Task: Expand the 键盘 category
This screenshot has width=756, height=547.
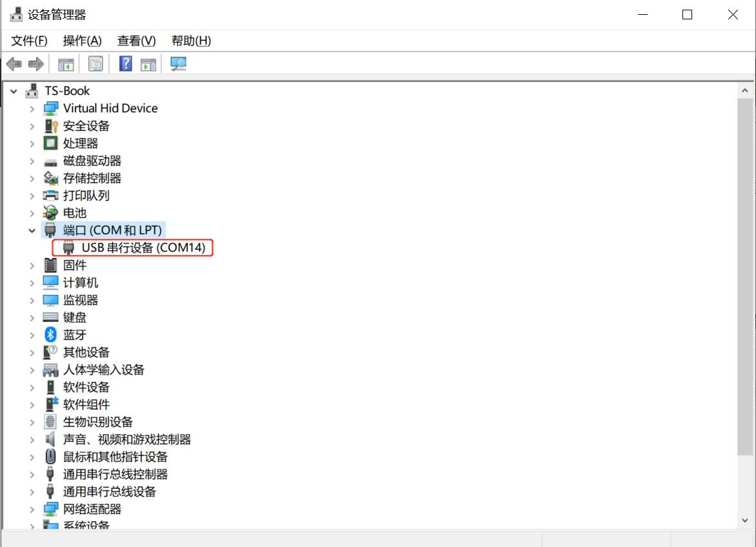Action: point(32,317)
